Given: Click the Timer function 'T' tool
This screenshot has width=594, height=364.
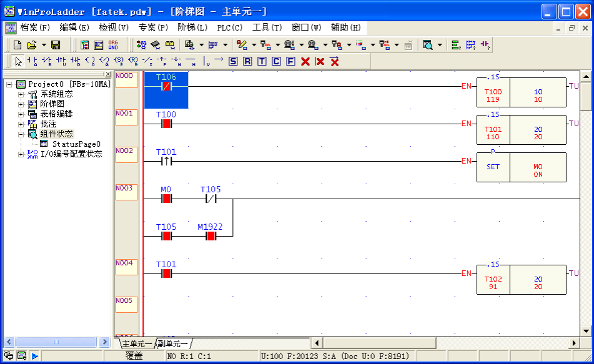Looking at the screenshot, I should pyautogui.click(x=262, y=61).
